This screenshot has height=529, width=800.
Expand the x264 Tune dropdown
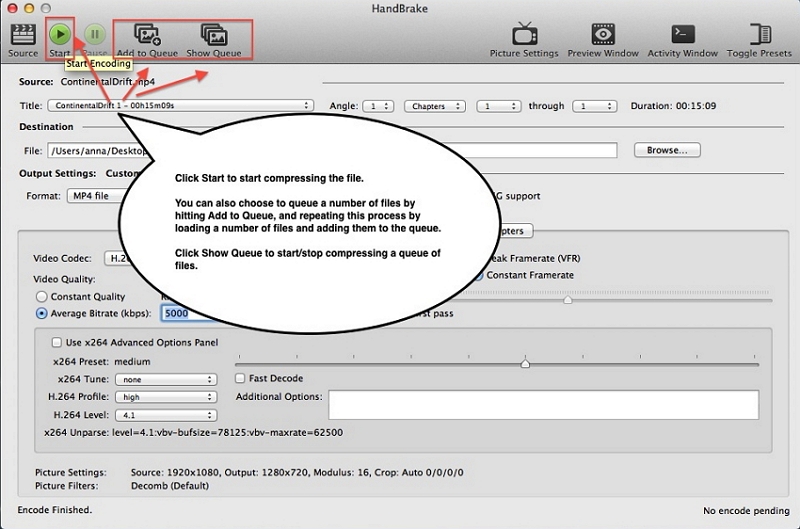click(165, 379)
